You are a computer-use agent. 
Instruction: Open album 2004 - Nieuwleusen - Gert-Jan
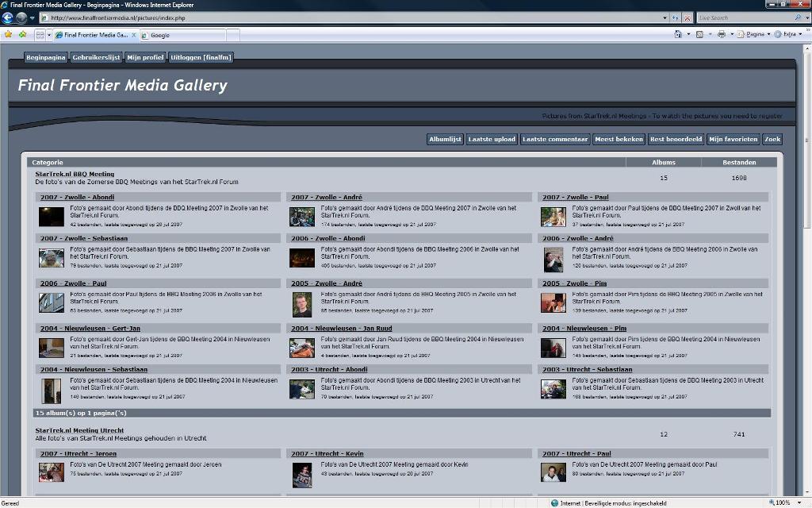(90, 328)
